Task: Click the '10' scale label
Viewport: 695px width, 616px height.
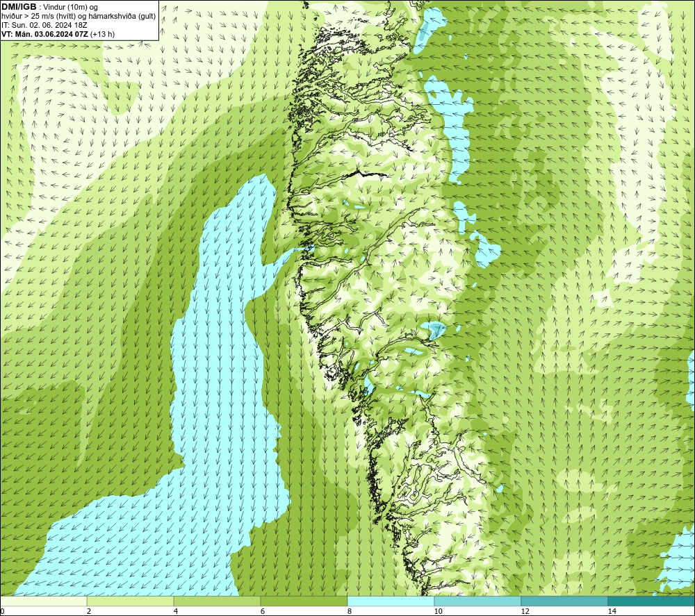Action: click(439, 612)
